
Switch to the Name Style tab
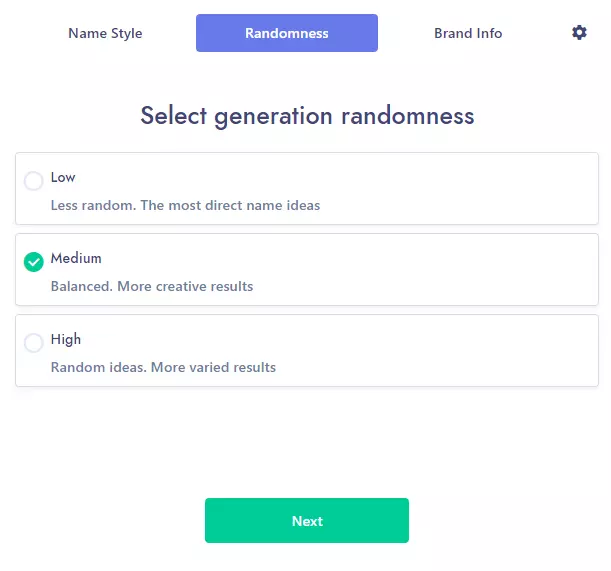pyautogui.click(x=105, y=33)
